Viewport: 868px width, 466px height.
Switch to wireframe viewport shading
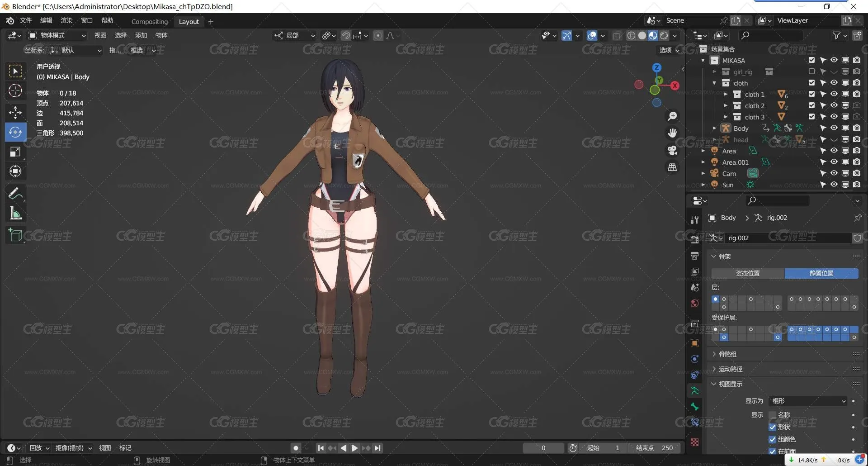(x=632, y=36)
